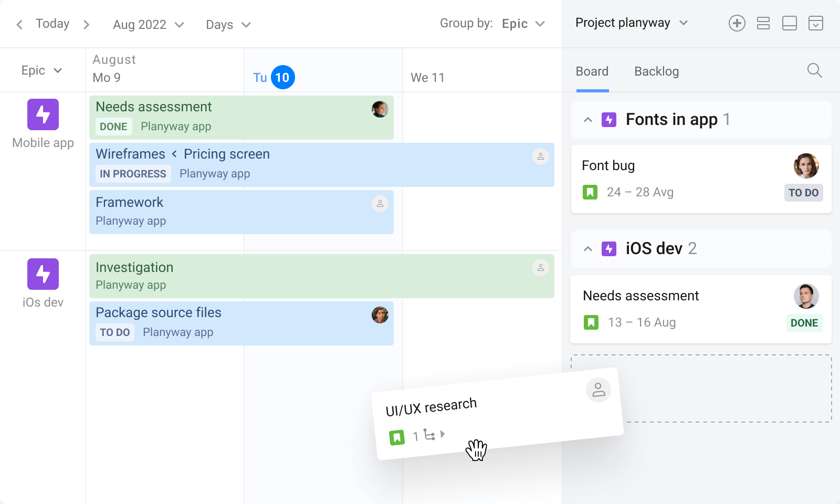Open the Aug 2022 date picker dropdown
840x504 pixels.
(x=148, y=24)
